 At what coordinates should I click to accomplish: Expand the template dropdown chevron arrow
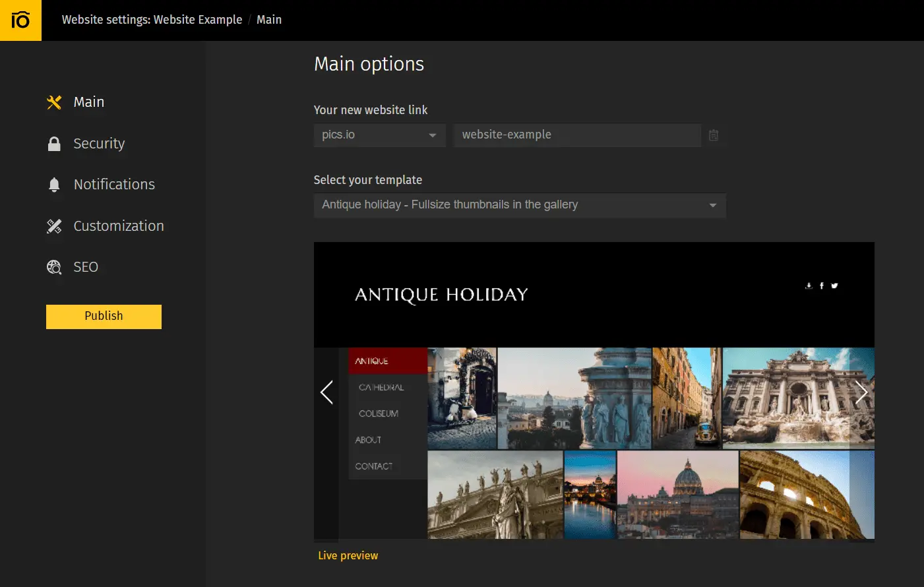pyautogui.click(x=712, y=205)
